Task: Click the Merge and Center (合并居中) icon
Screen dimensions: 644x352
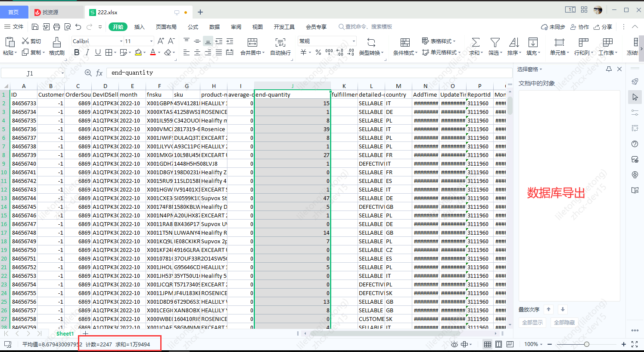Action: click(252, 42)
